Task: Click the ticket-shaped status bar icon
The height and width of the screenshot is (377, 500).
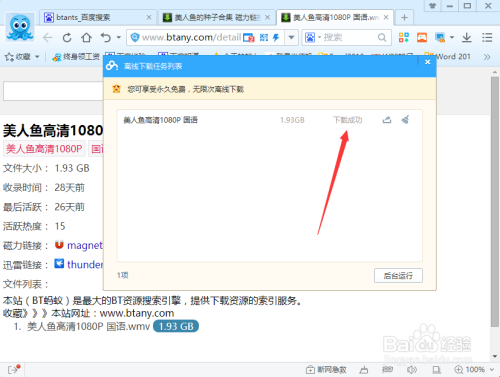Action: tap(387, 369)
